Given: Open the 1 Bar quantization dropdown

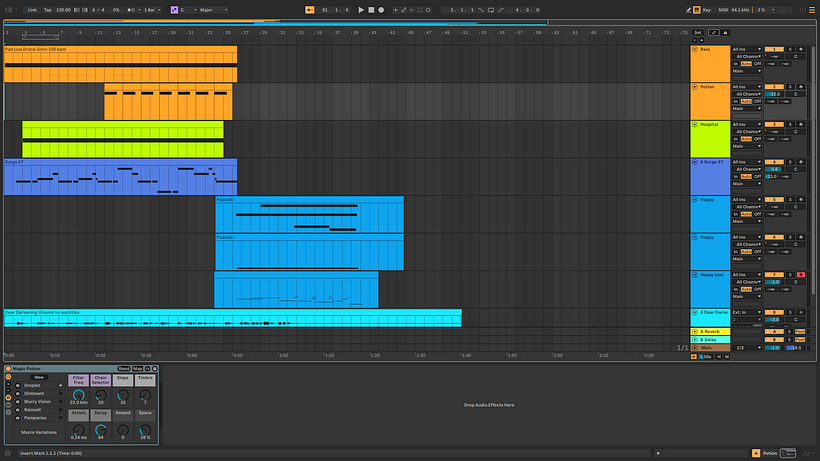Looking at the screenshot, I should (x=152, y=10).
